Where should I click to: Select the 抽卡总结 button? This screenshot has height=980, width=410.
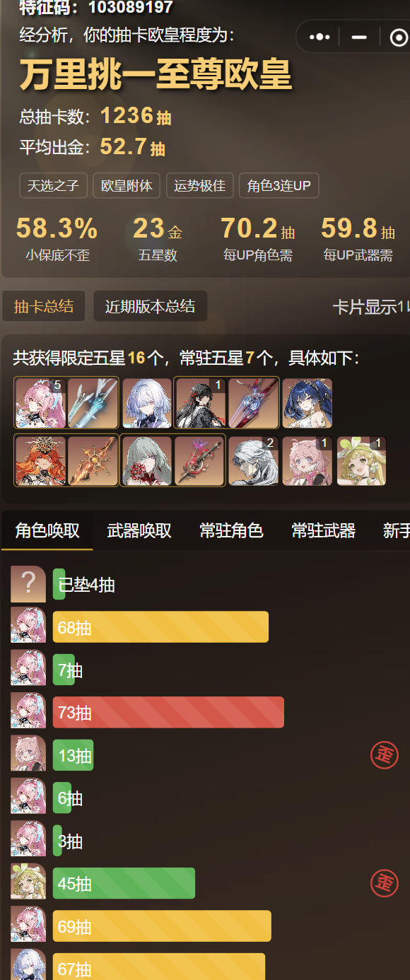pos(44,306)
